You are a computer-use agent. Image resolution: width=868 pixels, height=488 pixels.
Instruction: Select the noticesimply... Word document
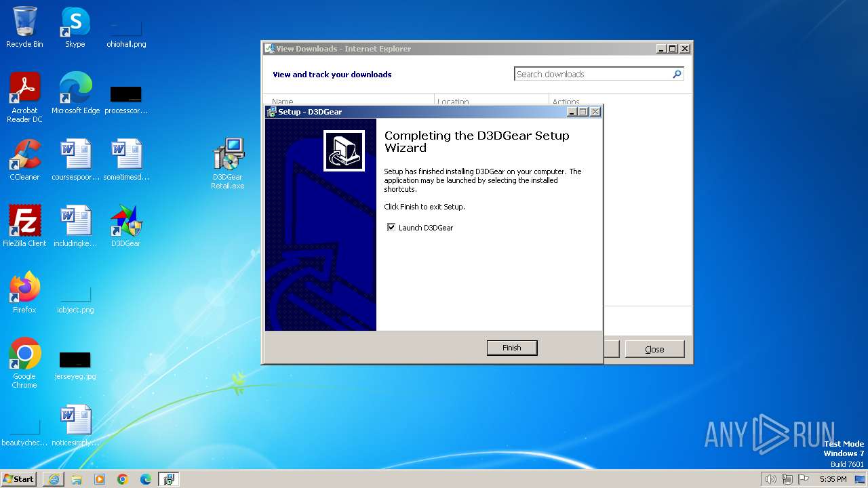75,425
